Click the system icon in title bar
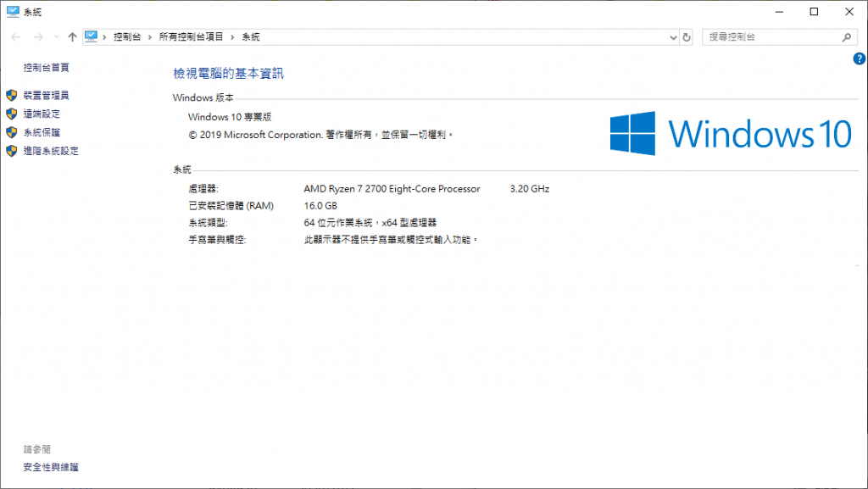868x489 pixels. (x=13, y=12)
